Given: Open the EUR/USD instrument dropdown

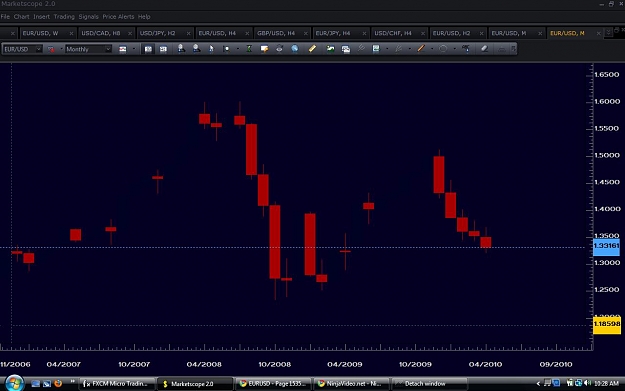Looking at the screenshot, I should pos(38,49).
